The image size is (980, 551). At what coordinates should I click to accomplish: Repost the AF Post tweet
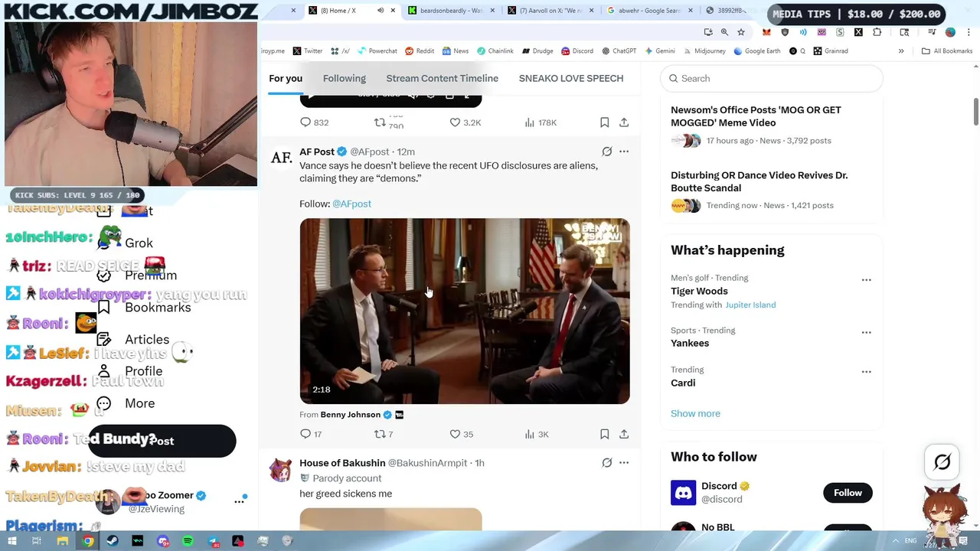[x=380, y=434]
